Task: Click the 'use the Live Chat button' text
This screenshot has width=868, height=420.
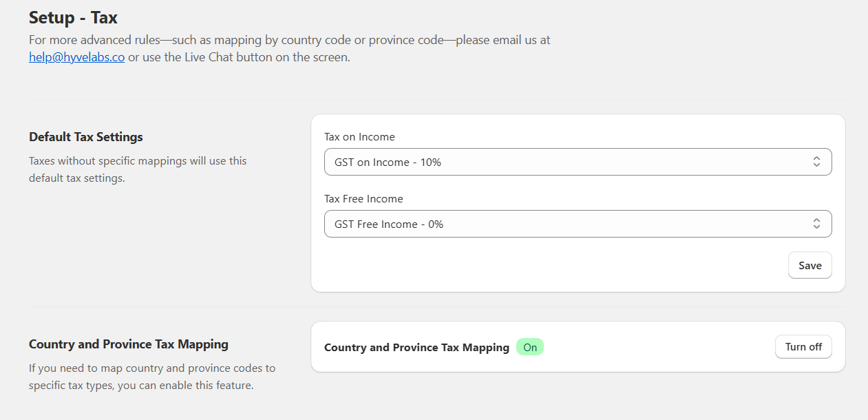Action: (x=239, y=57)
